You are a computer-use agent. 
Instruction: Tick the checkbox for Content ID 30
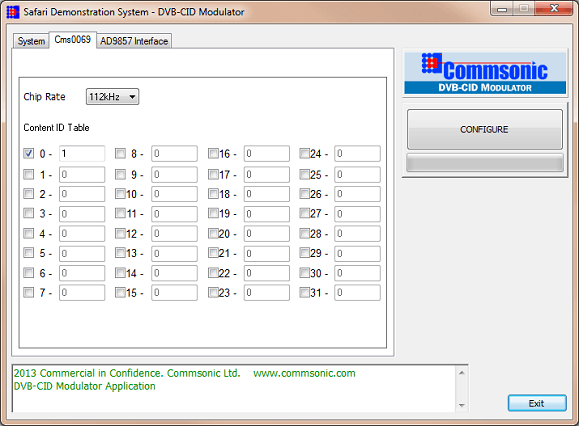pyautogui.click(x=304, y=273)
